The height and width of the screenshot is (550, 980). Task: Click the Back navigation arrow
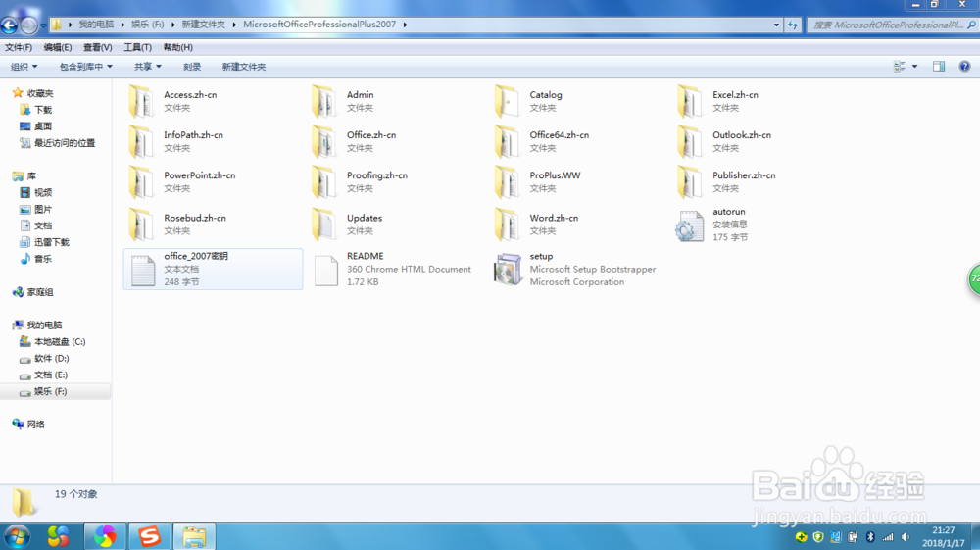point(10,25)
